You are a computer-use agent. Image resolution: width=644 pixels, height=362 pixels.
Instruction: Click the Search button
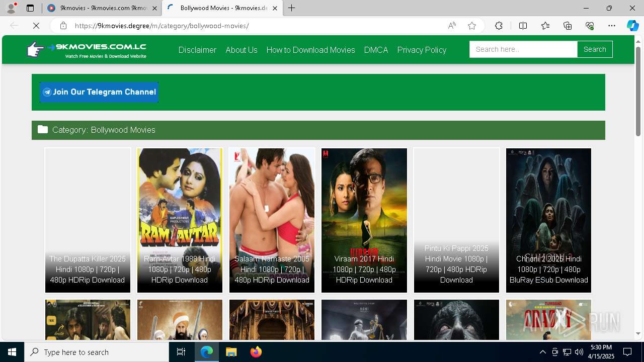(x=595, y=49)
